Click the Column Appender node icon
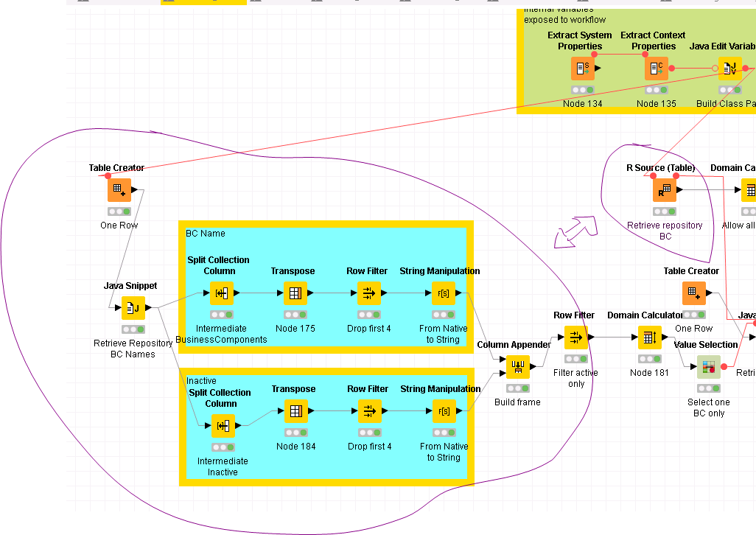Image resolution: width=756 pixels, height=535 pixels. [x=517, y=366]
